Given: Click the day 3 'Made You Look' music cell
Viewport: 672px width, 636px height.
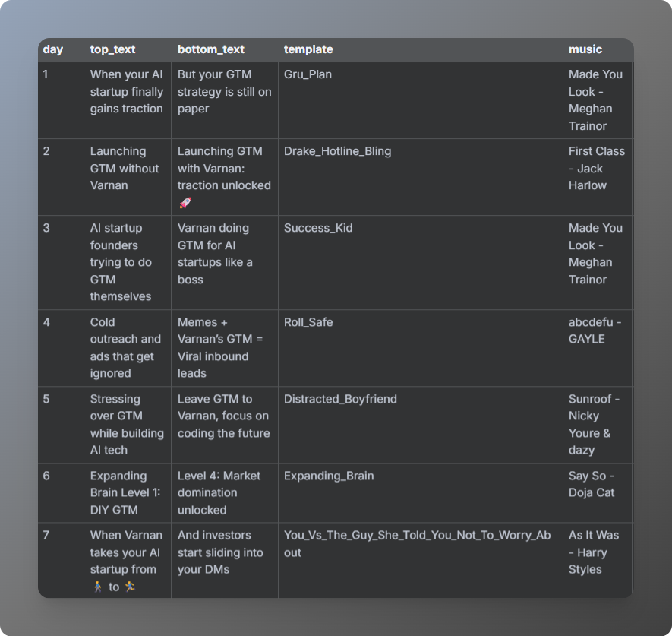Looking at the screenshot, I should [x=598, y=262].
